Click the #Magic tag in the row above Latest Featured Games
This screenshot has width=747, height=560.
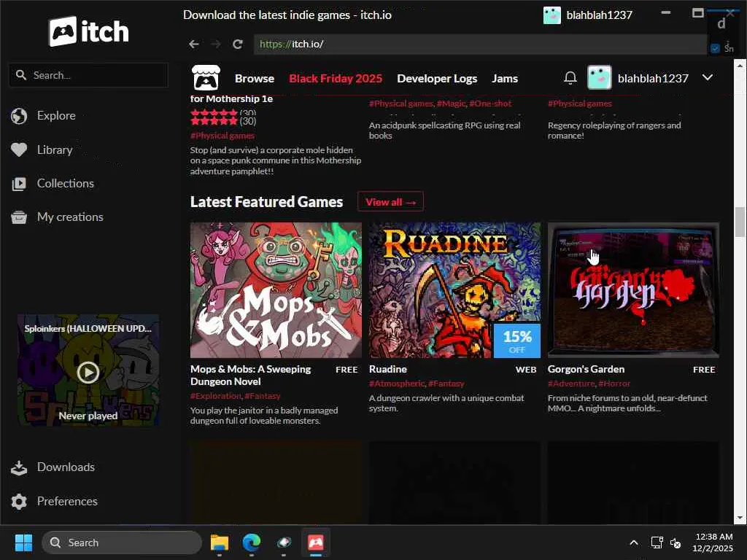[x=451, y=104]
